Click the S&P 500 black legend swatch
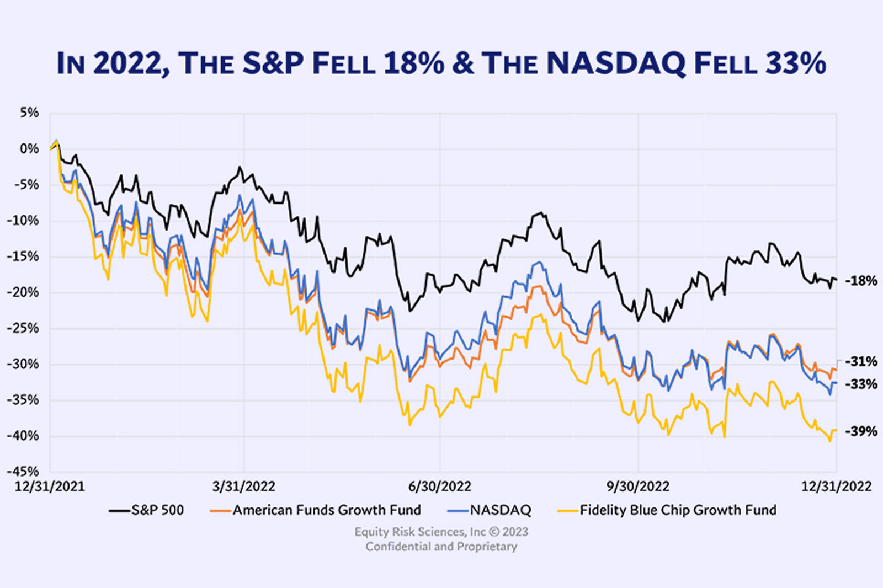This screenshot has width=883, height=588. [119, 511]
